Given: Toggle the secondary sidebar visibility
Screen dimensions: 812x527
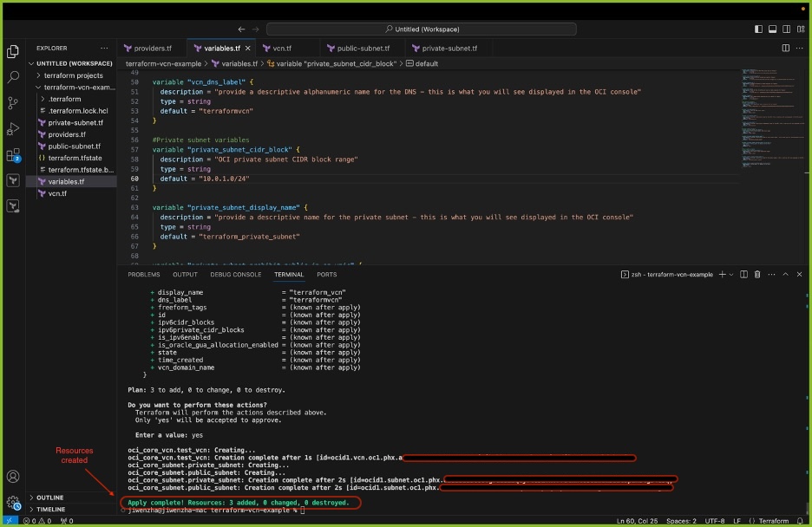Looking at the screenshot, I should click(785, 29).
